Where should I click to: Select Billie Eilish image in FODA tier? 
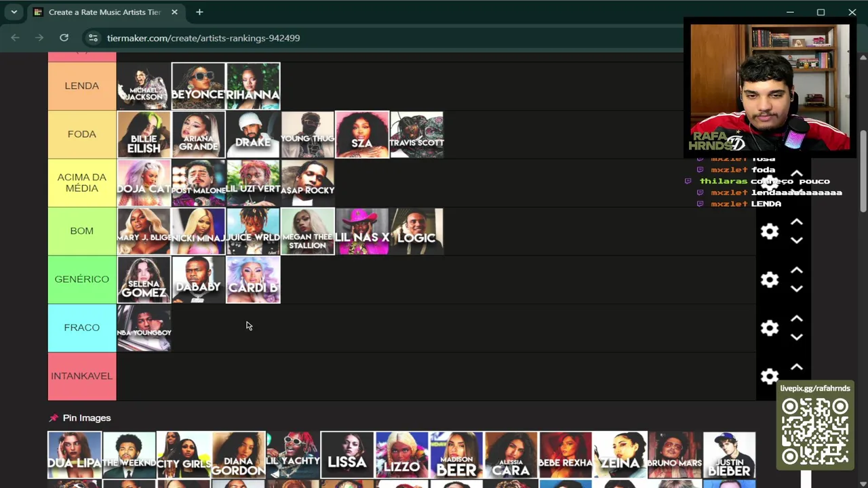[x=144, y=135]
